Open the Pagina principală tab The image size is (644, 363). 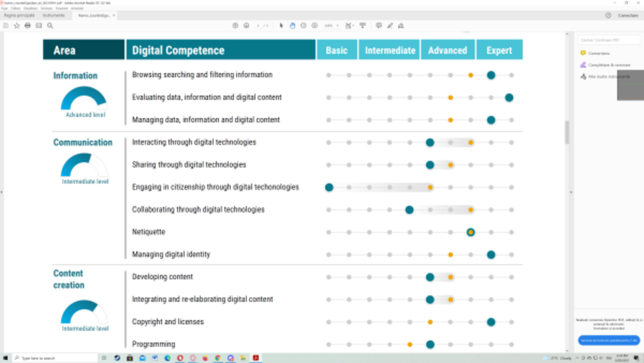click(19, 15)
